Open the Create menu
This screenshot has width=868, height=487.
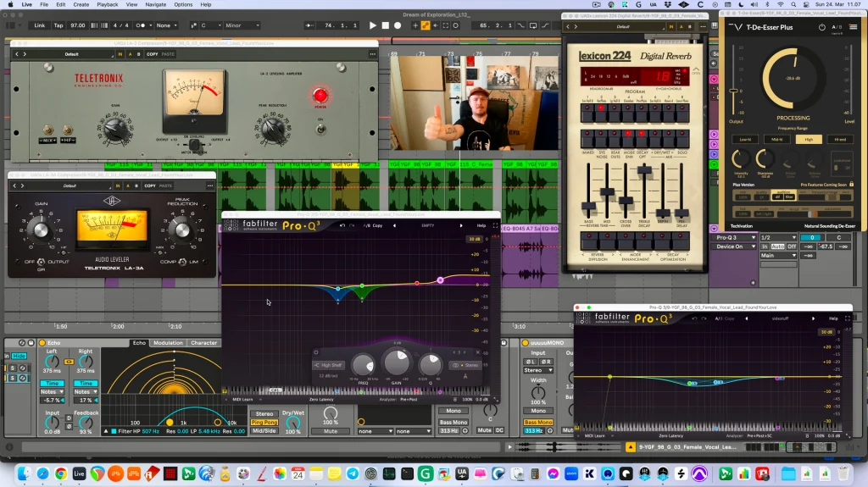81,4
